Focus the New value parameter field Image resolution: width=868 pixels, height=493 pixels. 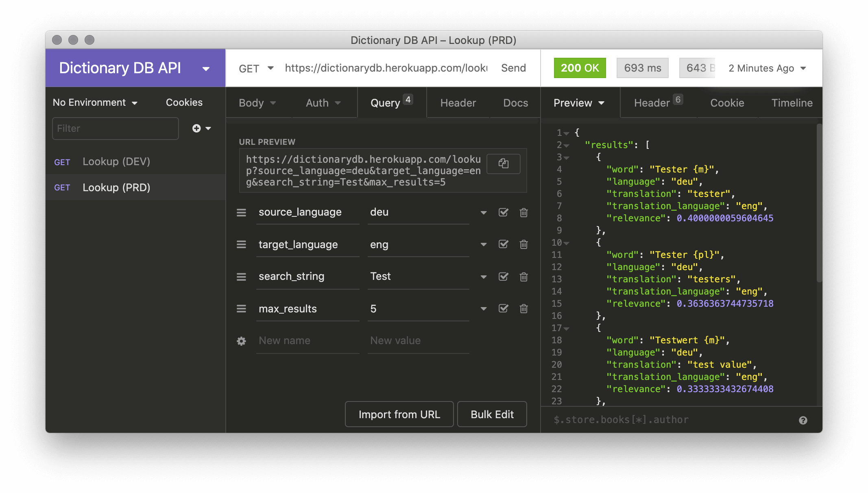tap(419, 341)
